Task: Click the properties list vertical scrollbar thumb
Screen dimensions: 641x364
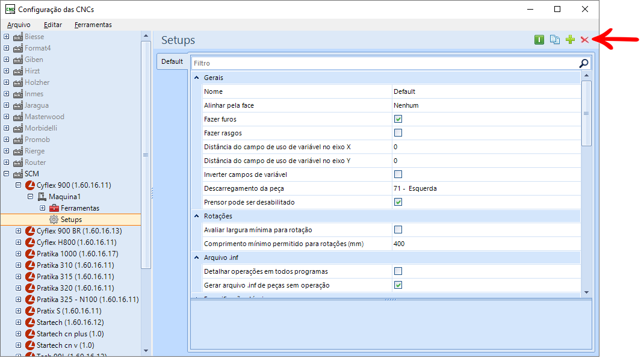Action: [586, 114]
